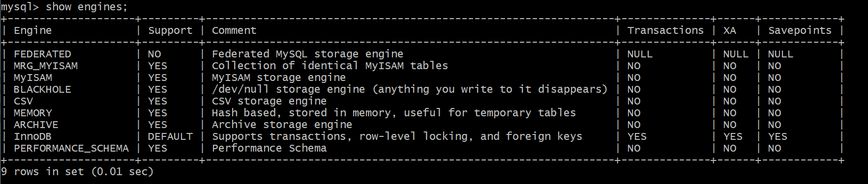Click the CSV engine name
Screen dimensions: 868x184
pos(23,101)
